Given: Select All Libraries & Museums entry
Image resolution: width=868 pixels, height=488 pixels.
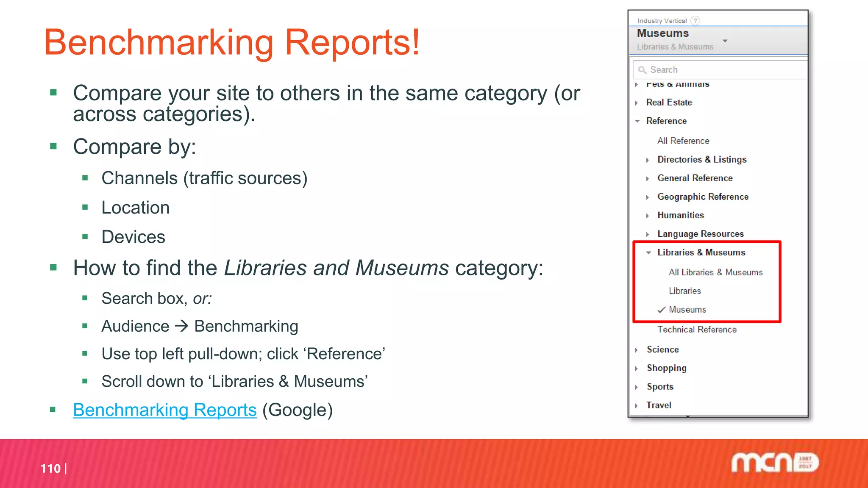Looking at the screenshot, I should [x=715, y=272].
